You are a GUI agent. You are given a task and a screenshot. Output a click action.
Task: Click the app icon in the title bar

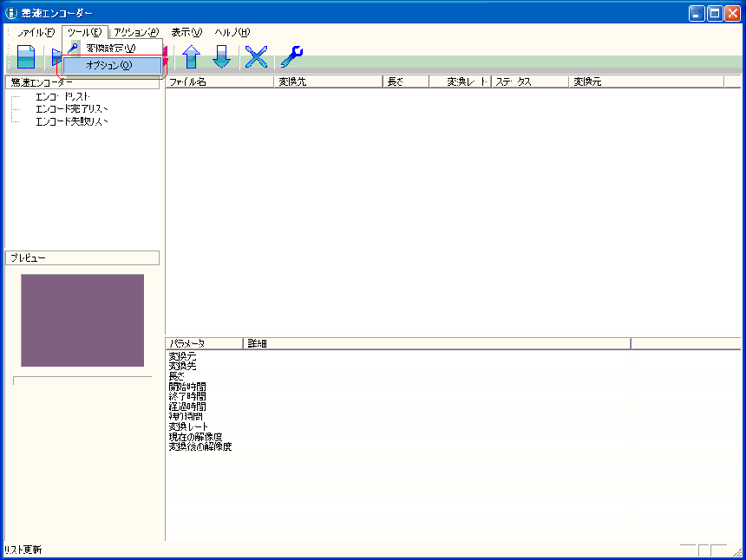pyautogui.click(x=11, y=13)
